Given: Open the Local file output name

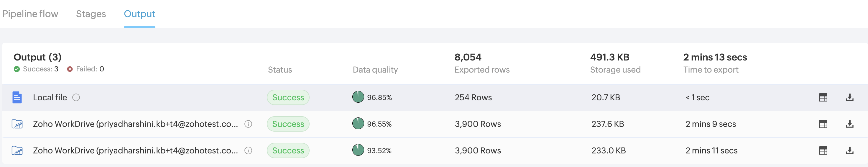Looking at the screenshot, I should [50, 97].
